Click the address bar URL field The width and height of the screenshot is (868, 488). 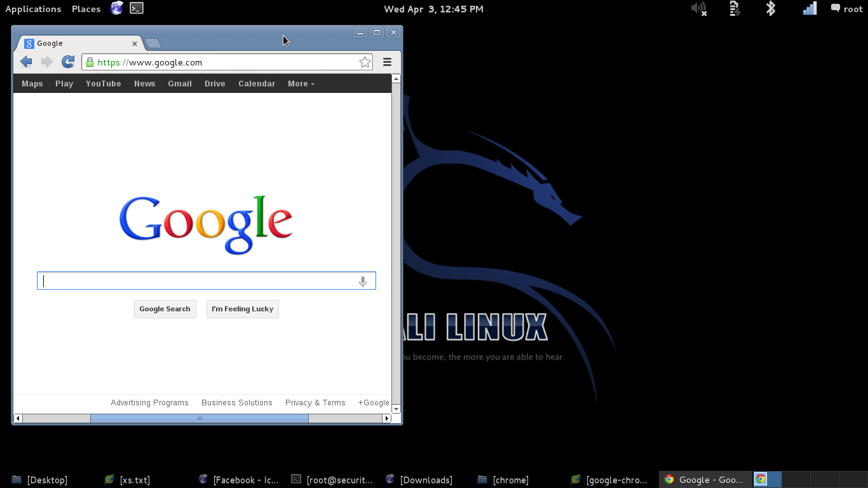[226, 62]
